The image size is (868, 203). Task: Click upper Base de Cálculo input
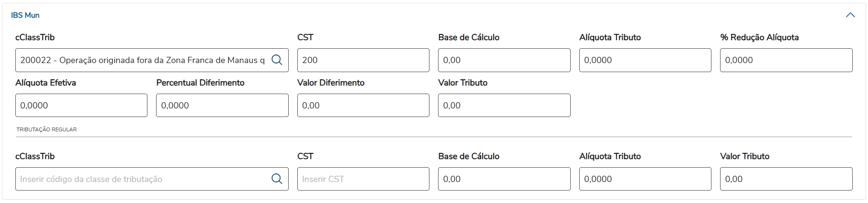tap(504, 60)
